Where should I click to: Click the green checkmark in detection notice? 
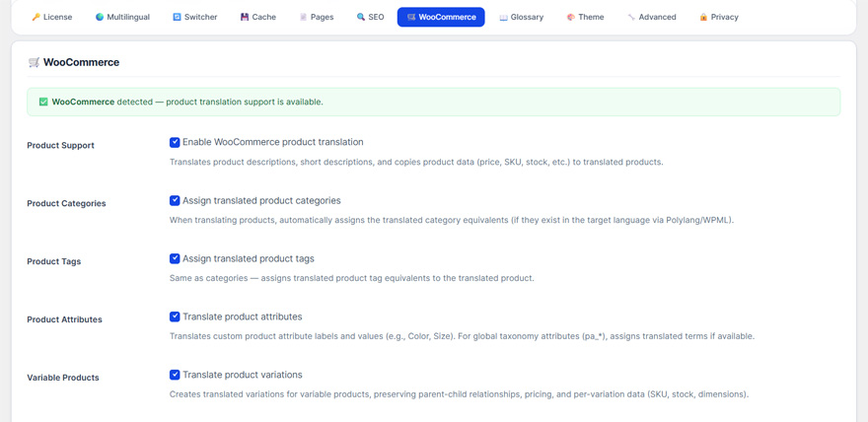pos(43,102)
